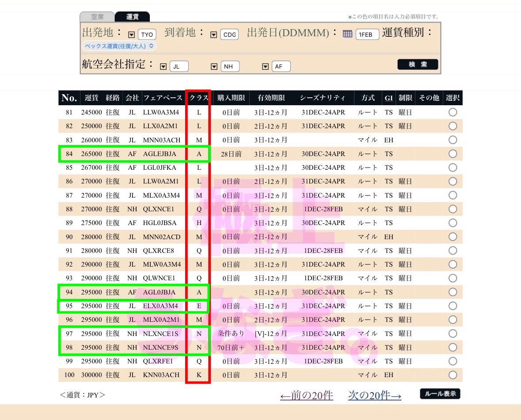Click the 1FEB departure date input field
Viewport: 521px width, 420px height.
[368, 34]
